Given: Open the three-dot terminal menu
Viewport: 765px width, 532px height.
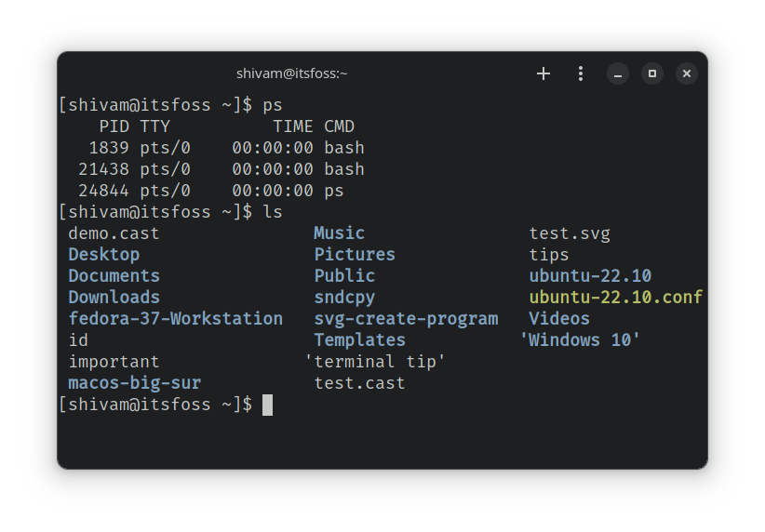Looking at the screenshot, I should click(x=581, y=73).
